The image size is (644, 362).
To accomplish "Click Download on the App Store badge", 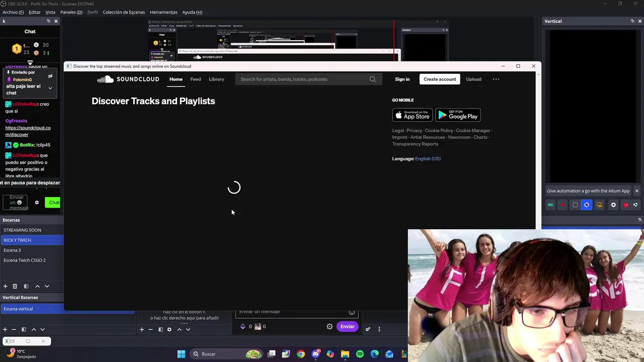I will [x=412, y=115].
